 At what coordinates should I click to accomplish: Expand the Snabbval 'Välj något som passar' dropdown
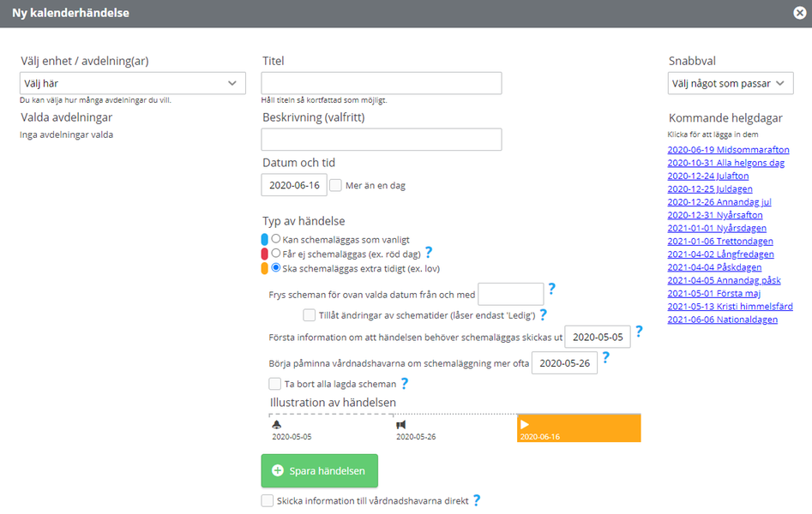pyautogui.click(x=731, y=83)
